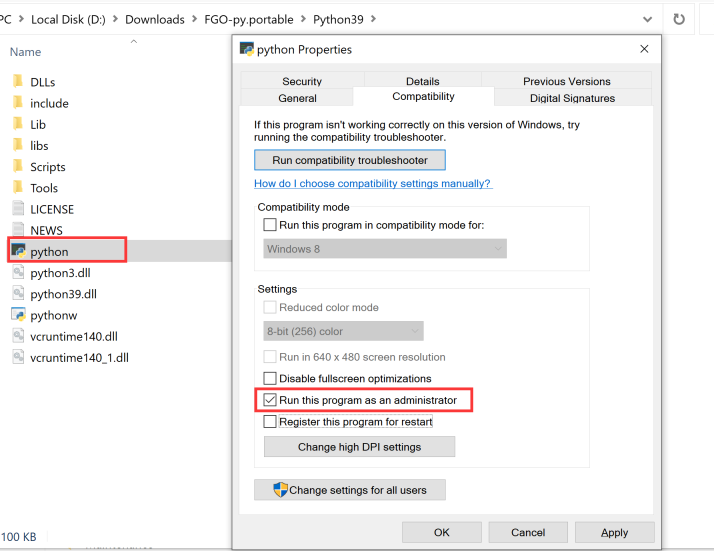This screenshot has height=551, width=714.
Task: Click the Cancel button
Action: (528, 532)
